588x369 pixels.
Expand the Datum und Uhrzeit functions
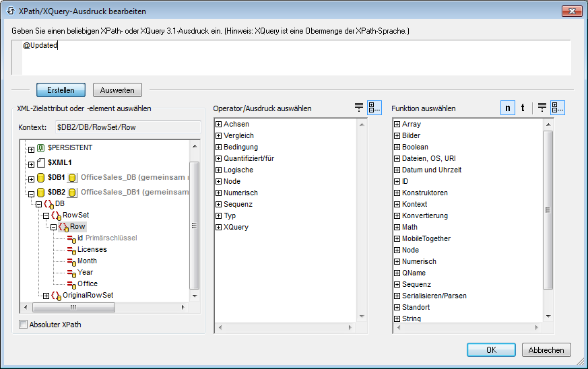coord(397,170)
